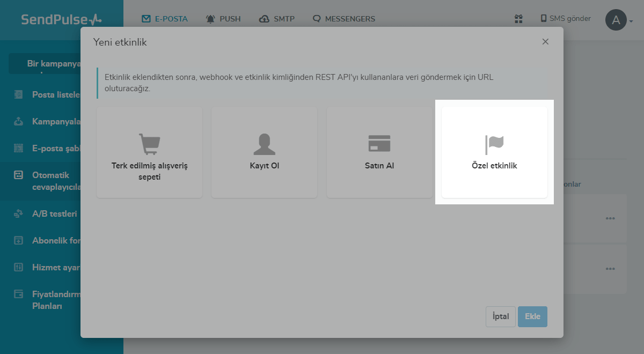The image size is (644, 354).
Task: Open the Hizmet ayarları sliders icon
Action: pyautogui.click(x=19, y=267)
